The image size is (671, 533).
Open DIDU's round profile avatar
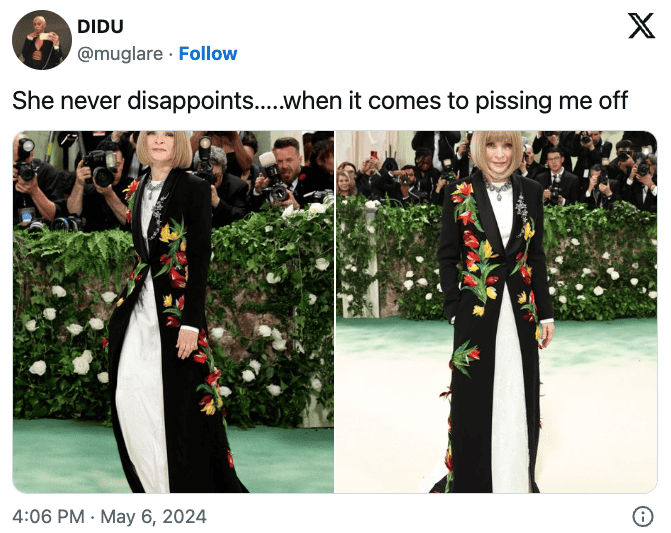pyautogui.click(x=42, y=40)
